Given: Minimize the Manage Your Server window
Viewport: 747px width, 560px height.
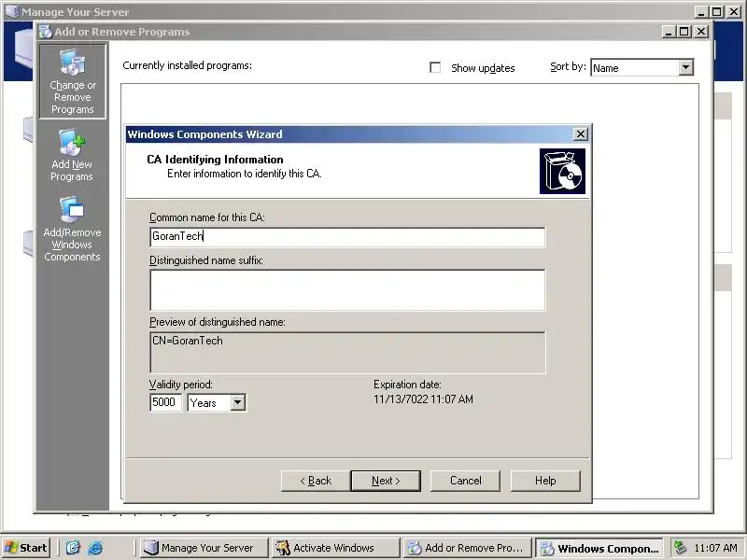Looking at the screenshot, I should click(701, 11).
